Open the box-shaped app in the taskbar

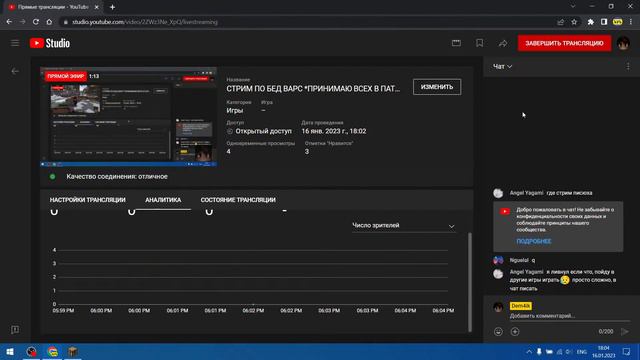point(73,352)
